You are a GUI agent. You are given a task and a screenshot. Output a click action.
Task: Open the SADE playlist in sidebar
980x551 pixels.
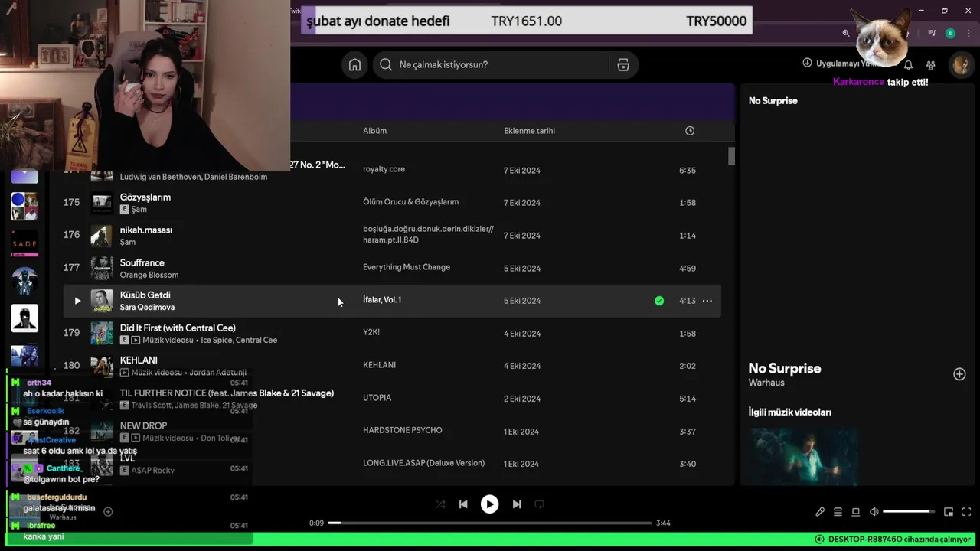tap(24, 243)
